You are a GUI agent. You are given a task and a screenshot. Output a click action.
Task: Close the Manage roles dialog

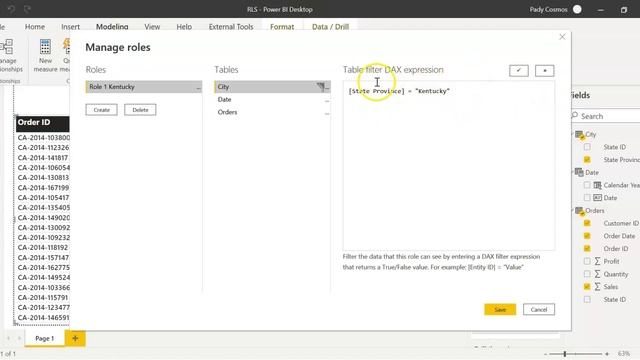click(562, 37)
